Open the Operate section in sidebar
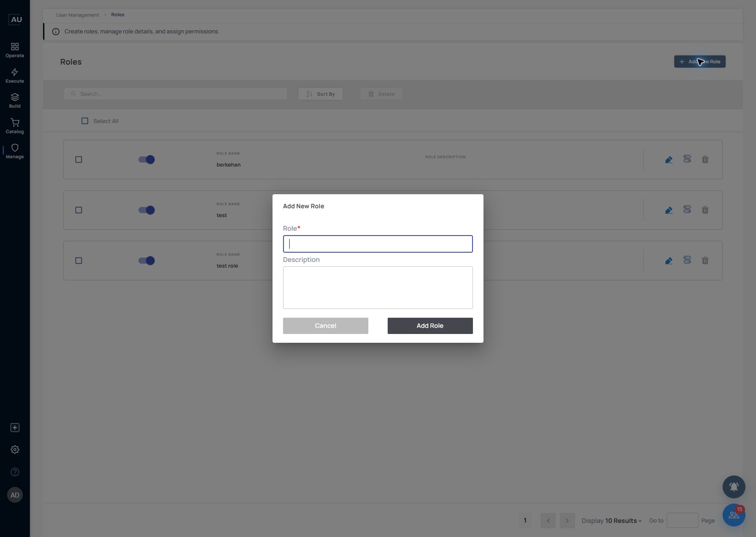756x537 pixels. (x=15, y=50)
